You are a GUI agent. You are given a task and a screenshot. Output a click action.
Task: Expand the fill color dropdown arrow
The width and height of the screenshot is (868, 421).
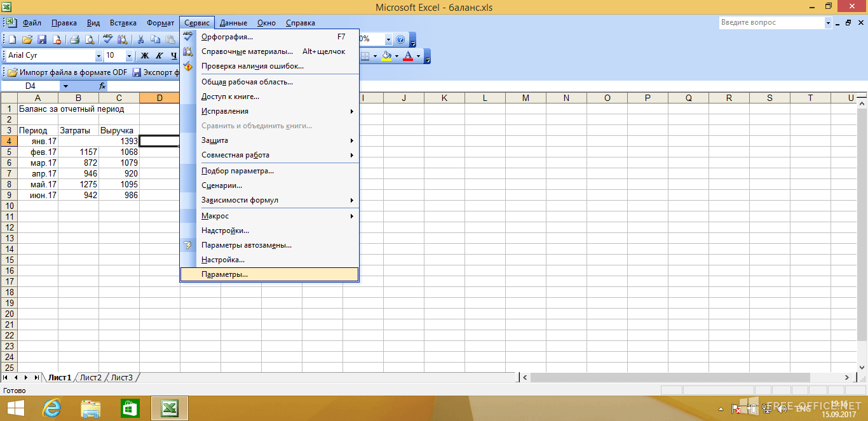click(396, 56)
